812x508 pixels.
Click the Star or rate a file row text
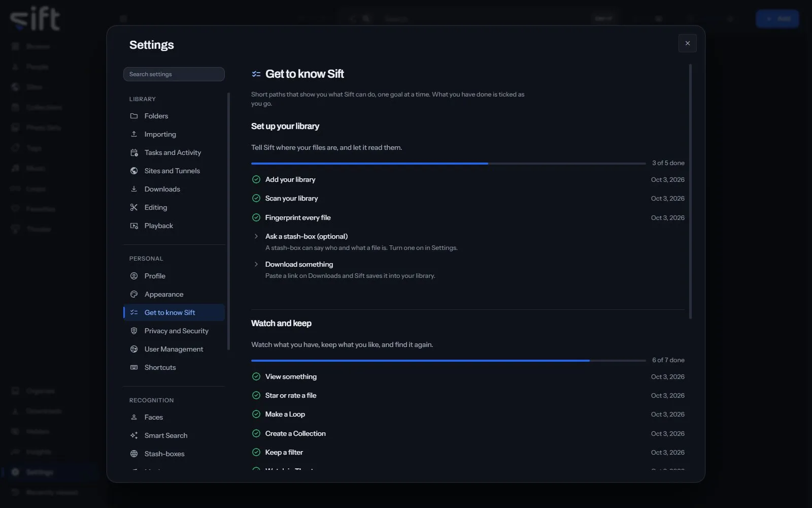(291, 395)
